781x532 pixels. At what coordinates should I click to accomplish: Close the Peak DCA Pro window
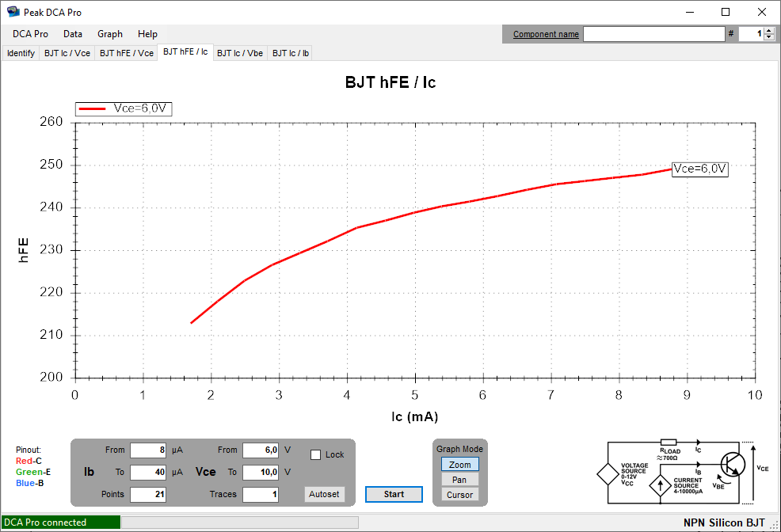[x=762, y=12]
